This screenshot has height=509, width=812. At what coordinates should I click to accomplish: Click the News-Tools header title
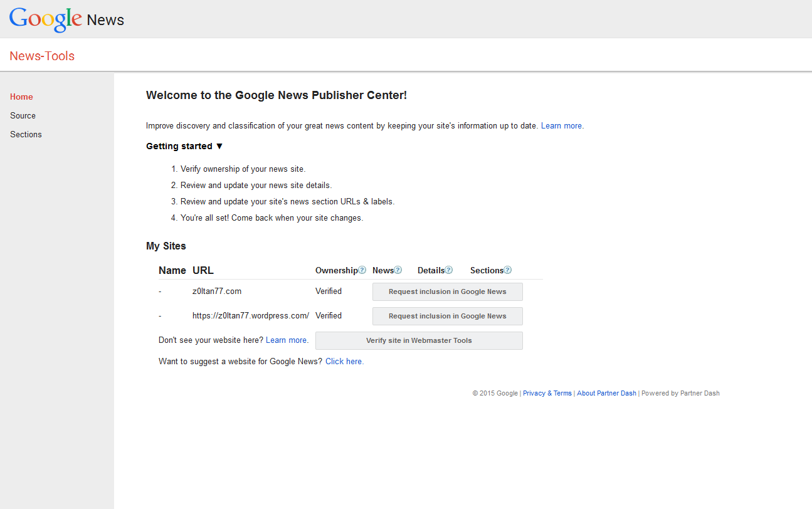(42, 56)
